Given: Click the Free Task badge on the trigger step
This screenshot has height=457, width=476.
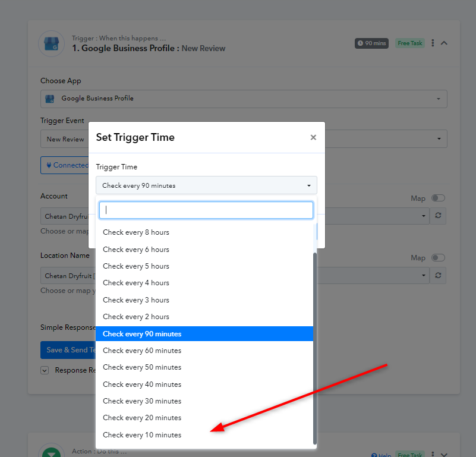Looking at the screenshot, I should pos(410,43).
